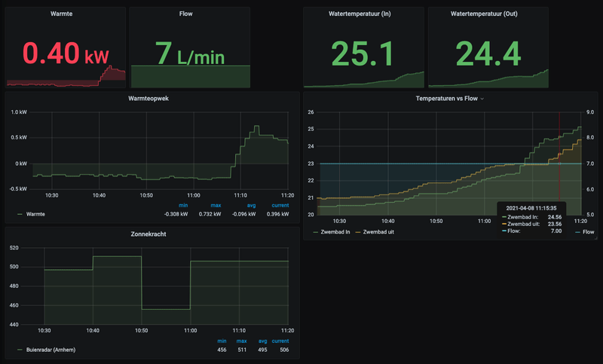Click the Watertemperatuur (Out) sparkline
Image resolution: width=603 pixels, height=364 pixels.
pyautogui.click(x=488, y=80)
